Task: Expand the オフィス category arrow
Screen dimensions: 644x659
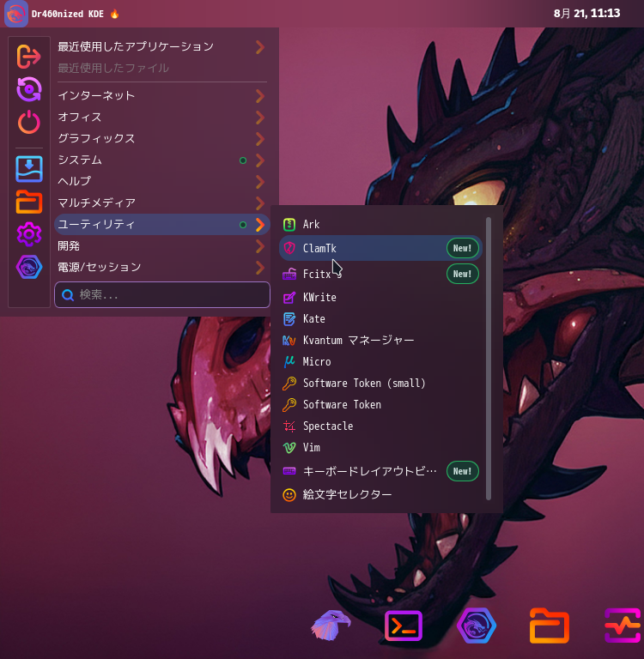Action: click(260, 118)
